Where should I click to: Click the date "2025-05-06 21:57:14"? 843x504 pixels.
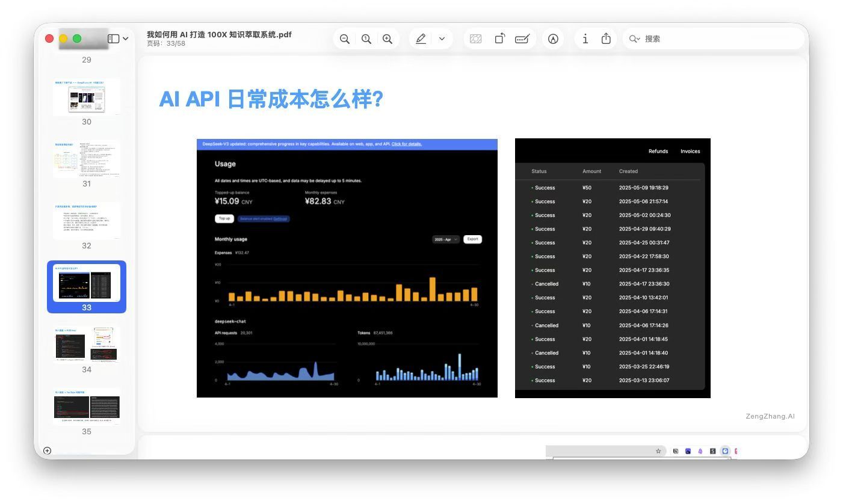point(643,201)
